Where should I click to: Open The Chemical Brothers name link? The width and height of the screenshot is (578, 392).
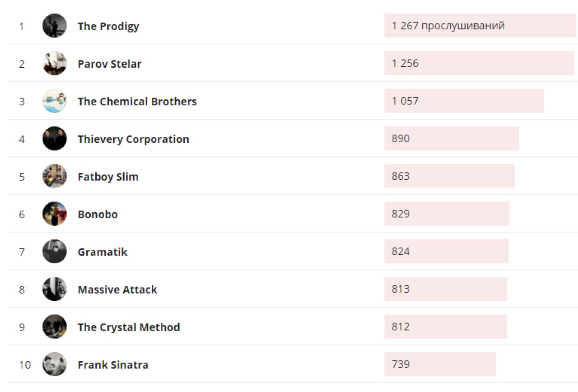tap(137, 102)
